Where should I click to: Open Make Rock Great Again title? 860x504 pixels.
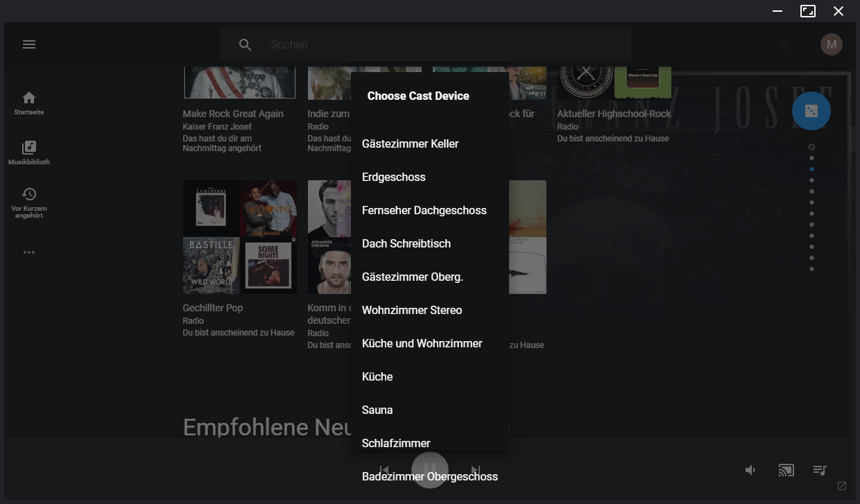(x=233, y=114)
